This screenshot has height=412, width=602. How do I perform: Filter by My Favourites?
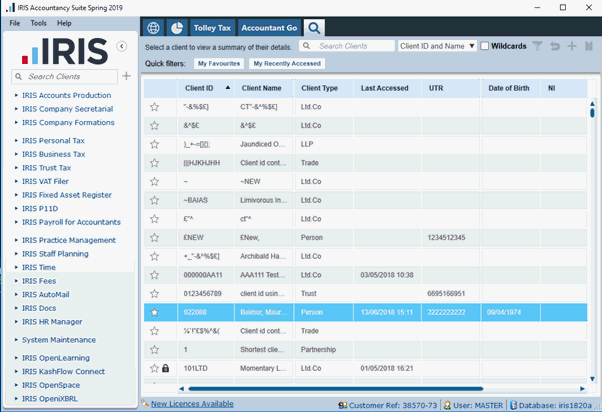click(x=219, y=64)
